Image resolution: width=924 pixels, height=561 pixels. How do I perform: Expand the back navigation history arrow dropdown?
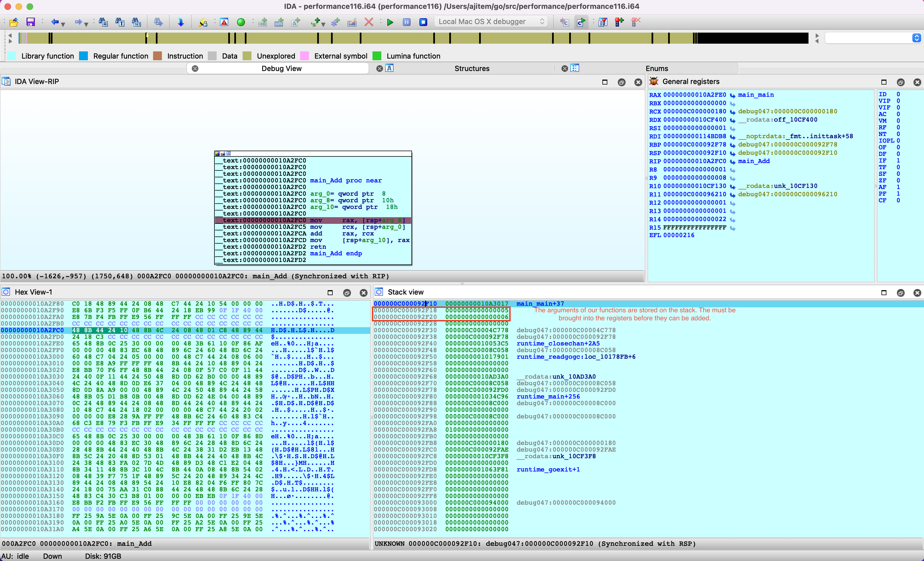tap(63, 24)
